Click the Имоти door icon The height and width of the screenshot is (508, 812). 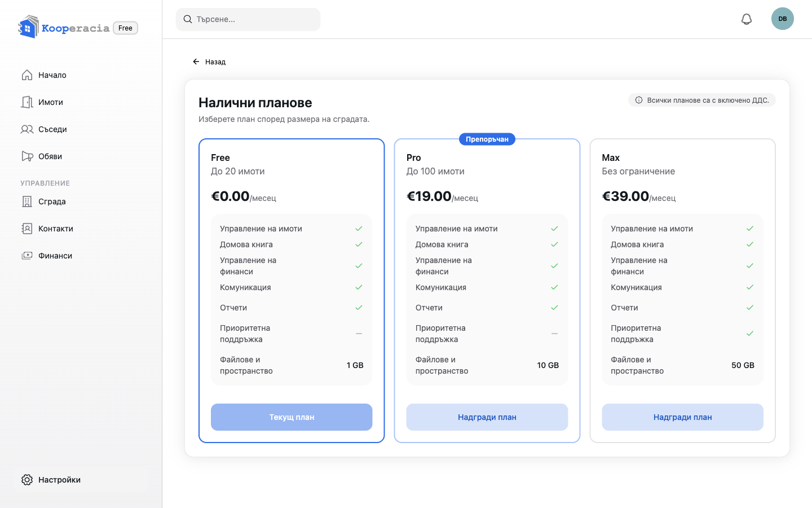27,102
